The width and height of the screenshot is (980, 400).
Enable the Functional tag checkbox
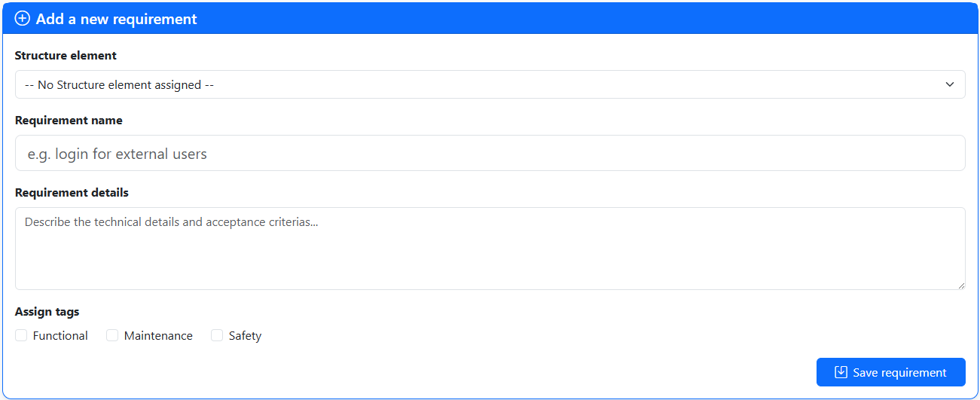[21, 335]
